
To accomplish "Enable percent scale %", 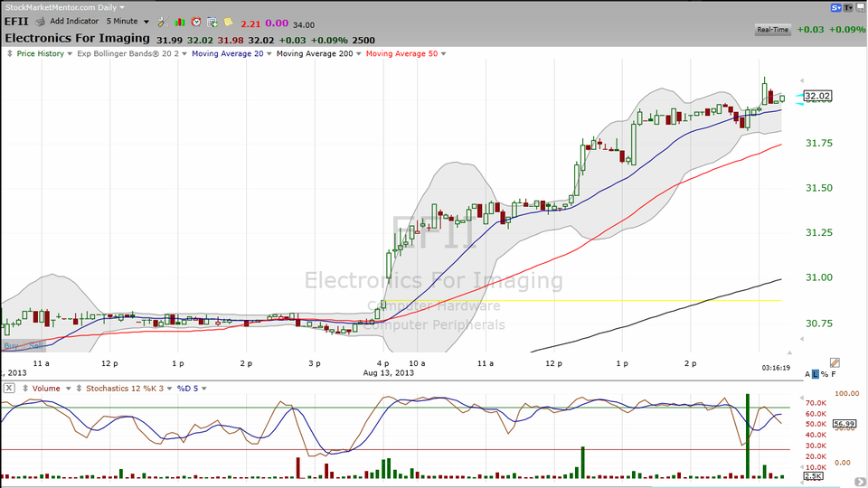I will pyautogui.click(x=825, y=374).
